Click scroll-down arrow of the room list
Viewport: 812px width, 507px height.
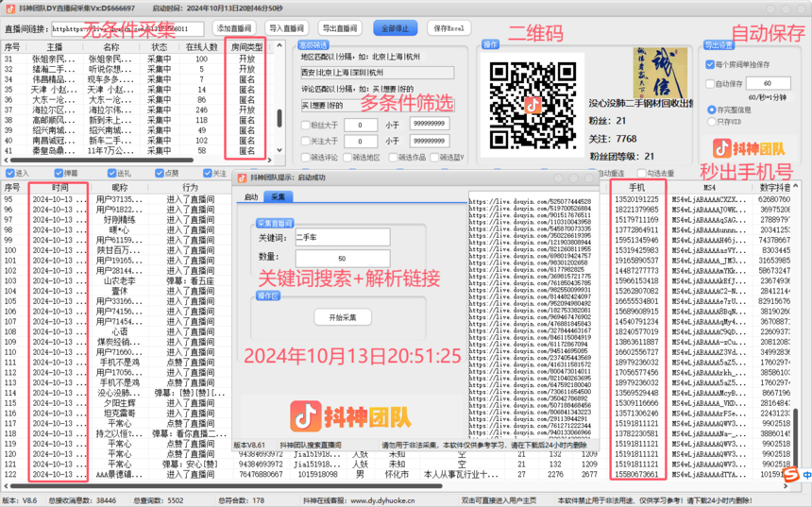(x=279, y=150)
